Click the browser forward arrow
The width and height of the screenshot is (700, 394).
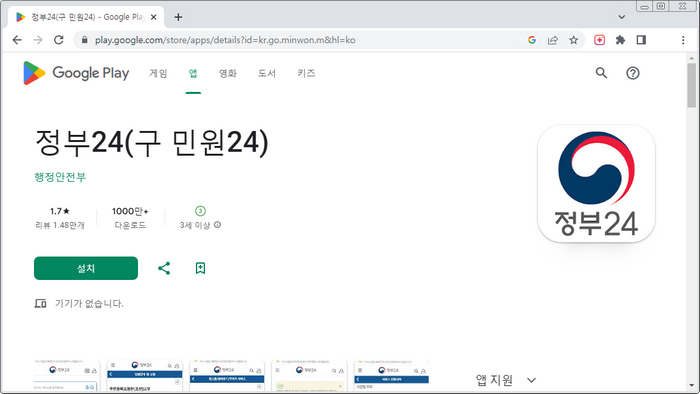click(x=38, y=40)
